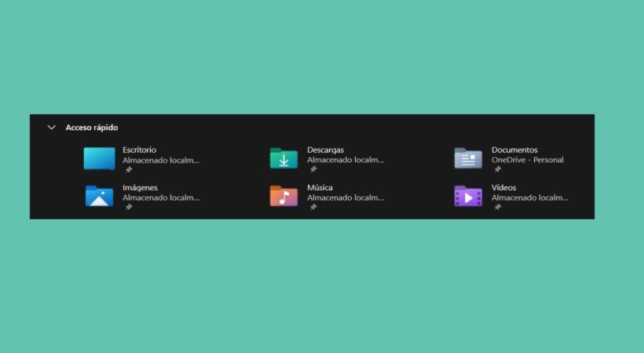The height and width of the screenshot is (353, 644).
Task: Open the Imágenes folder icon
Action: click(99, 196)
